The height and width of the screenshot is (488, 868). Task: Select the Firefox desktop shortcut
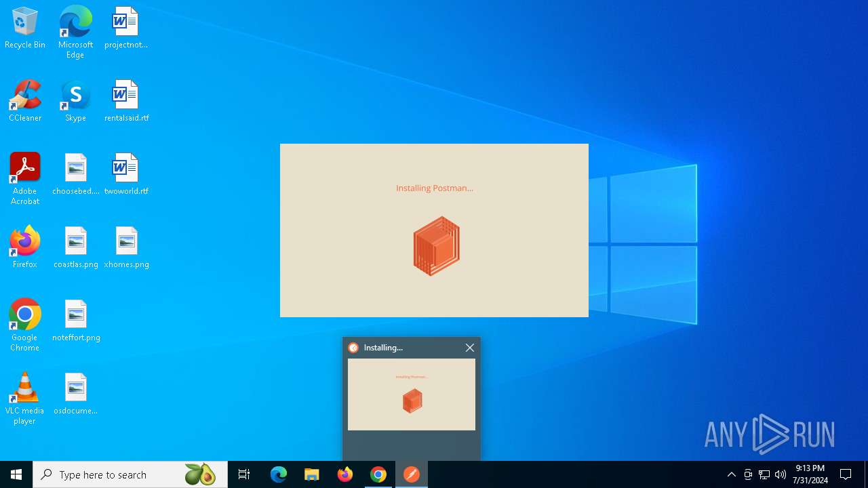[x=25, y=248]
